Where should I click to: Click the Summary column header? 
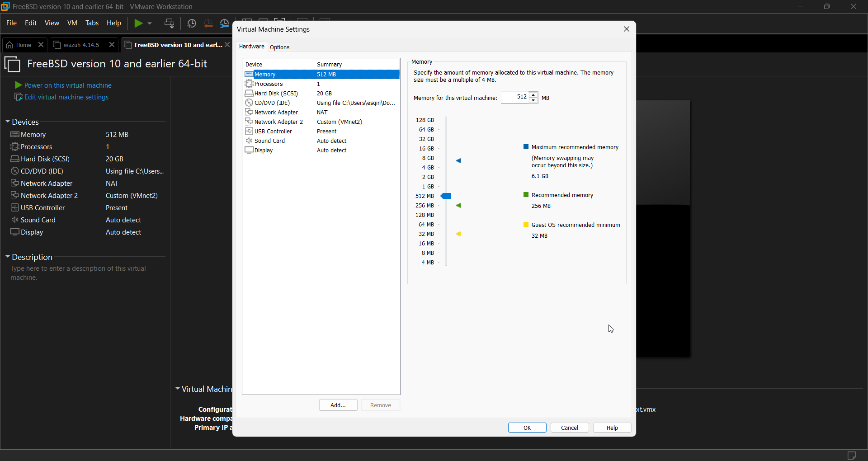357,65
